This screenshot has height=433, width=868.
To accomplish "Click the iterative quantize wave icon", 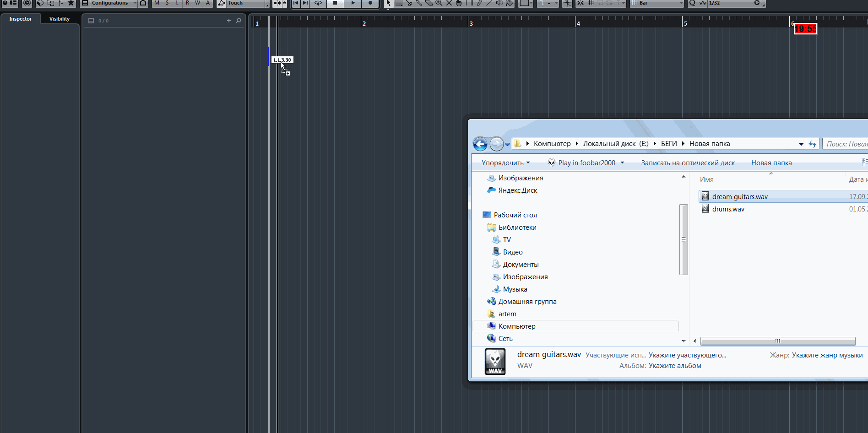I will click(x=703, y=3).
